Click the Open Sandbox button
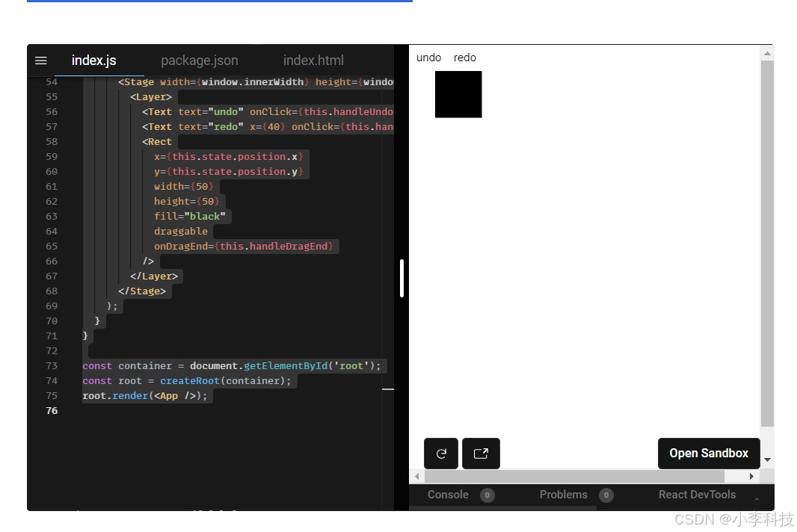The height and width of the screenshot is (532, 797). pyautogui.click(x=708, y=454)
